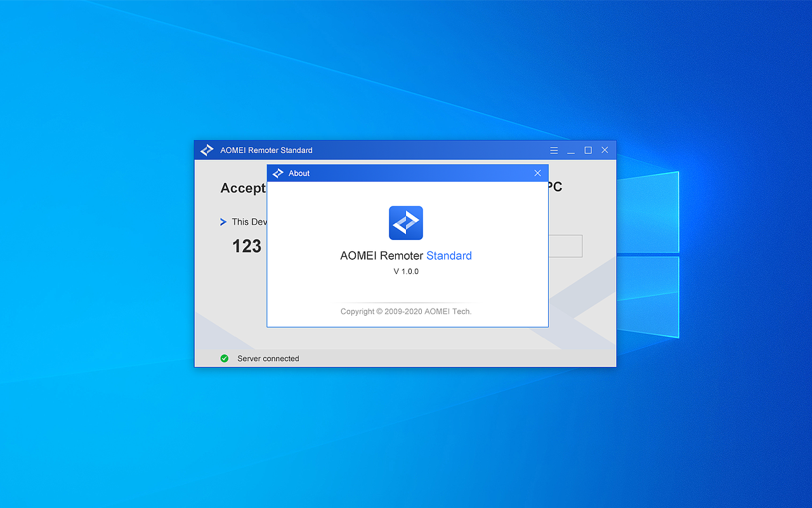Click the AOMEI logo in main title bar
This screenshot has width=812, height=508.
(207, 150)
